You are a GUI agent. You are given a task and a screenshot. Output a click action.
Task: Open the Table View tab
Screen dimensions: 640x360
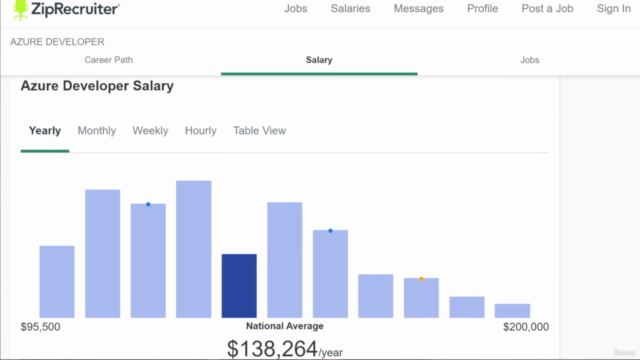260,131
